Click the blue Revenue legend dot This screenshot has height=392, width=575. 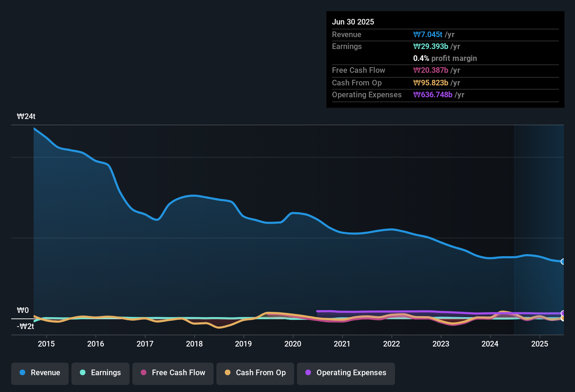(x=22, y=373)
